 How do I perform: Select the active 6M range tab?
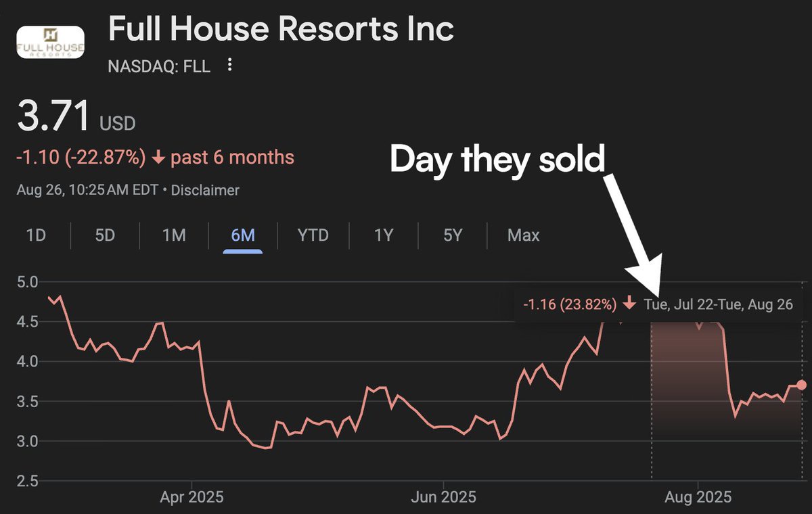pyautogui.click(x=242, y=235)
